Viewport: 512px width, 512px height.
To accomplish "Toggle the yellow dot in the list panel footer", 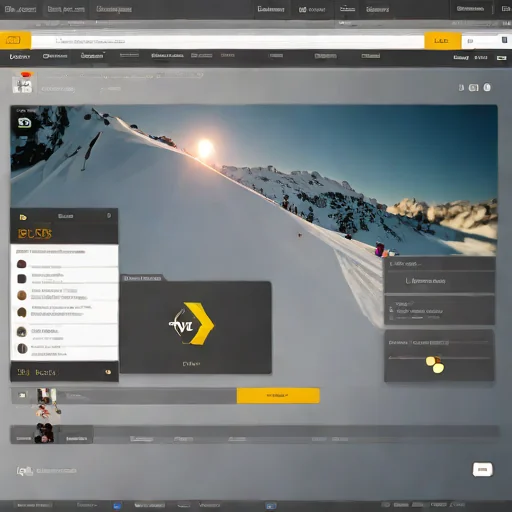I will [108, 372].
